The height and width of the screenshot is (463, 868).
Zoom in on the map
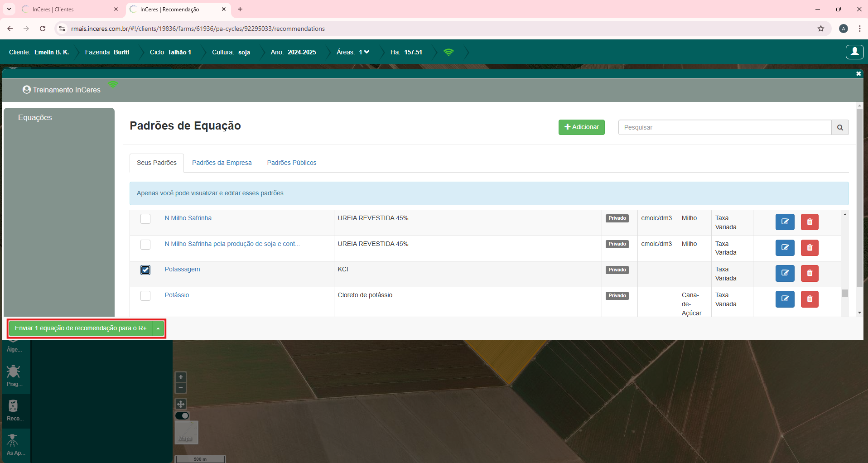(x=181, y=377)
